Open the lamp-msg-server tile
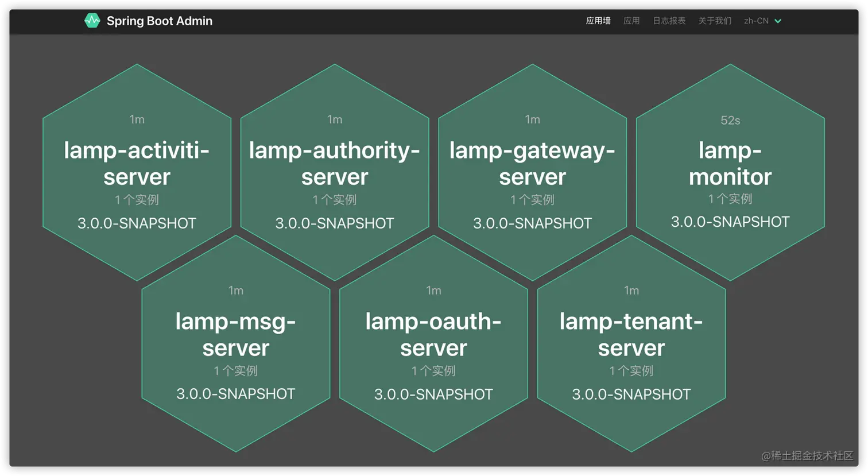Image resolution: width=868 pixels, height=476 pixels. click(236, 343)
